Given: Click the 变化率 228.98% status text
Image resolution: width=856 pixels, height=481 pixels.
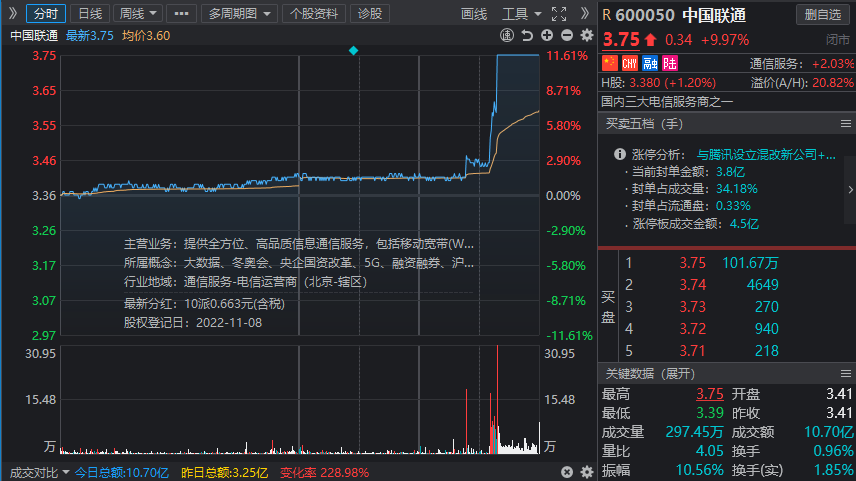Looking at the screenshot, I should click(x=325, y=473).
